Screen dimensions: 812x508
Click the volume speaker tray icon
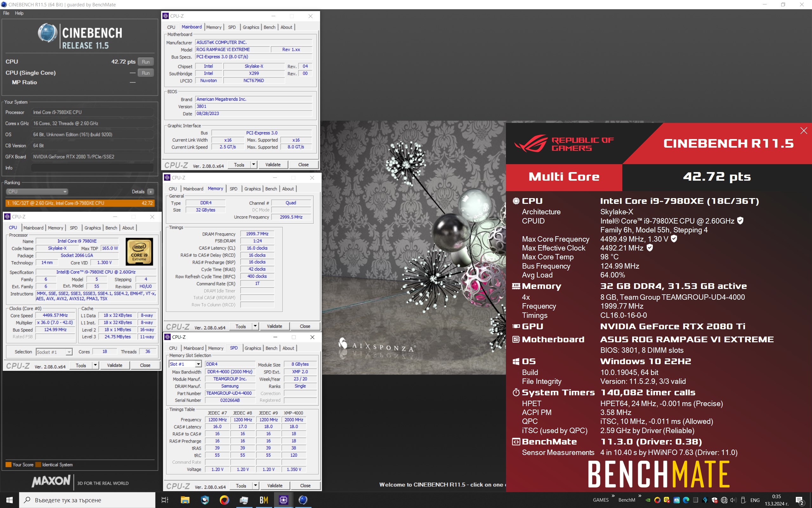[733, 500]
